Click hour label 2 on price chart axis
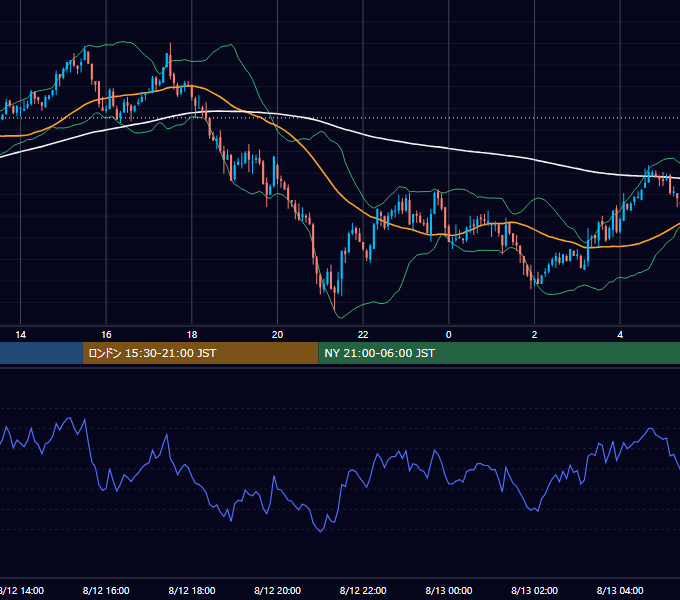Image resolution: width=680 pixels, height=600 pixels. (x=534, y=335)
